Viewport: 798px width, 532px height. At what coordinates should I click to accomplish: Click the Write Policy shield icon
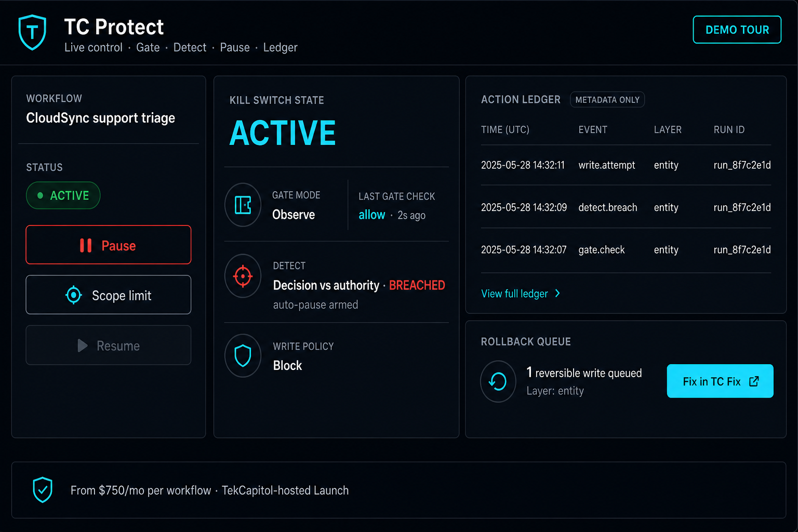point(243,356)
